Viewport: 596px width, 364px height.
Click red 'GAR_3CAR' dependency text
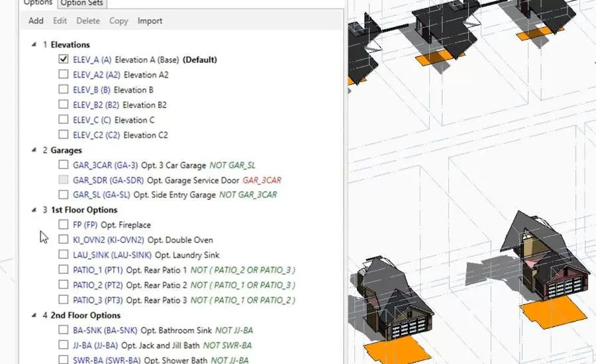[262, 180]
